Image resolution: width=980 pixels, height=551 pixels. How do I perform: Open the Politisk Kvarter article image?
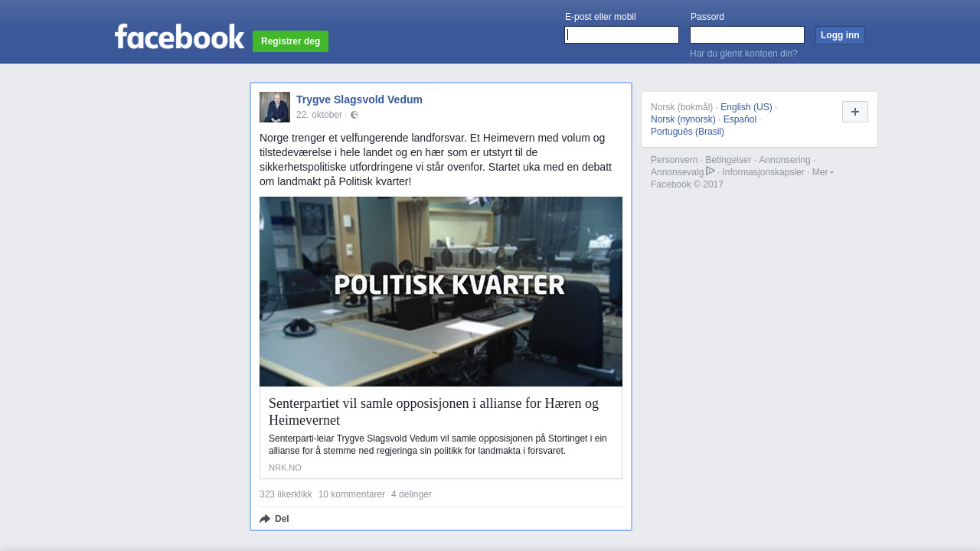441,292
